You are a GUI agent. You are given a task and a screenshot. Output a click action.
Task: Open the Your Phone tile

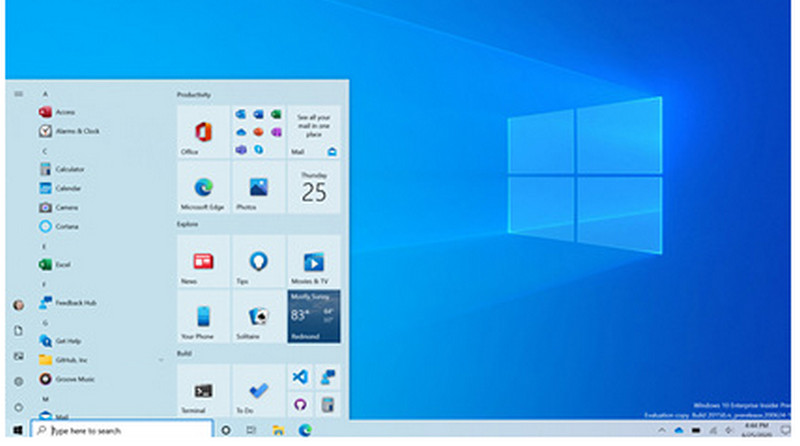pos(203,316)
